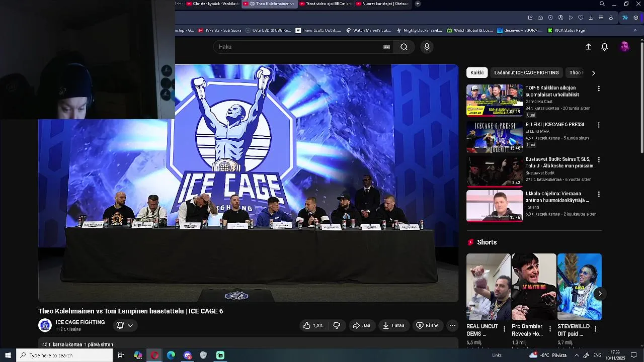The height and width of the screenshot is (362, 644).
Task: Open EI LEIKI ICECAGE 6 PRESSI thumbnail
Action: (495, 136)
